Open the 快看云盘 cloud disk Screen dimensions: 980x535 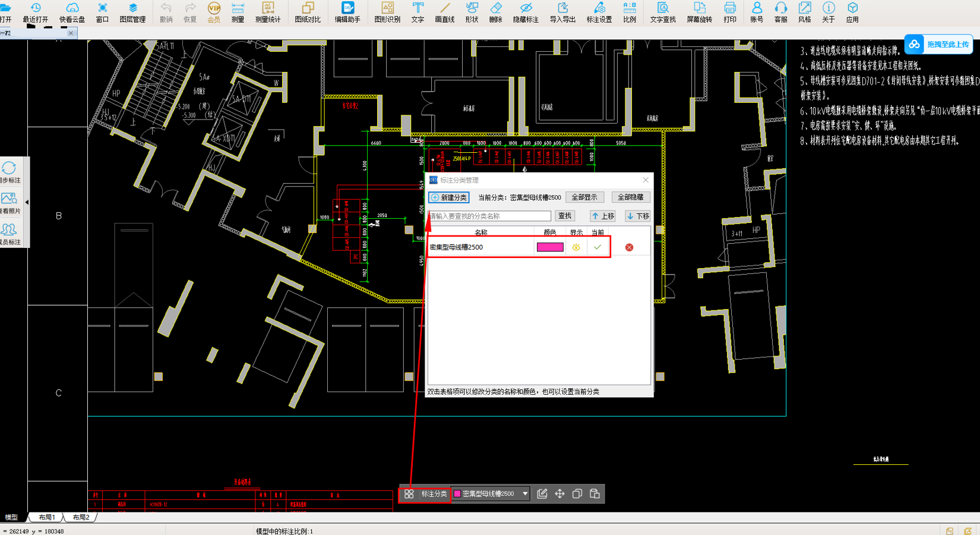point(72,12)
